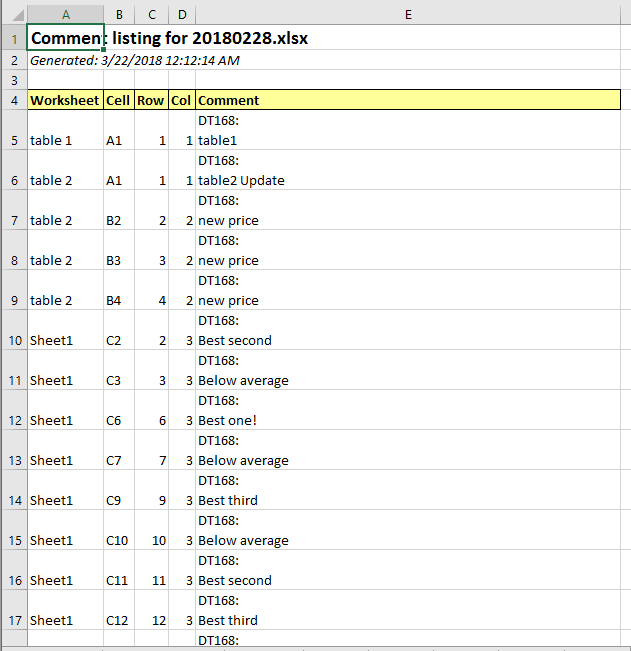Click the row 17 header
The image size is (631, 651).
14,620
